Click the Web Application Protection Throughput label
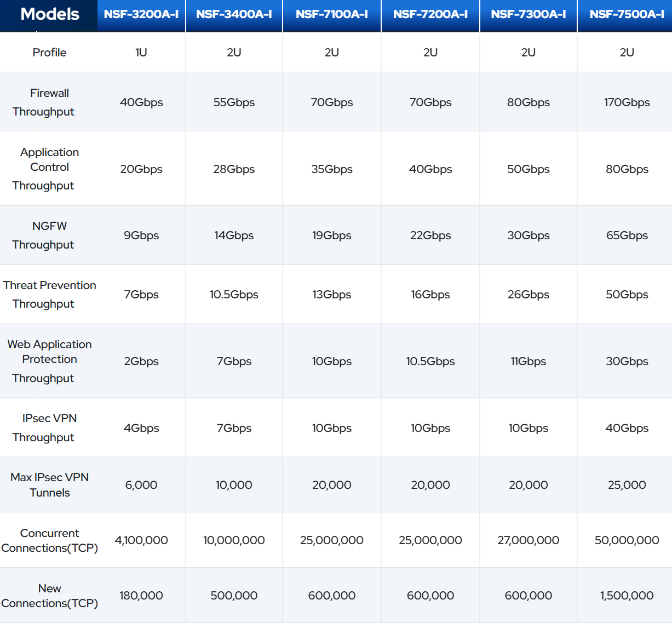The height and width of the screenshot is (623, 672). [x=49, y=361]
